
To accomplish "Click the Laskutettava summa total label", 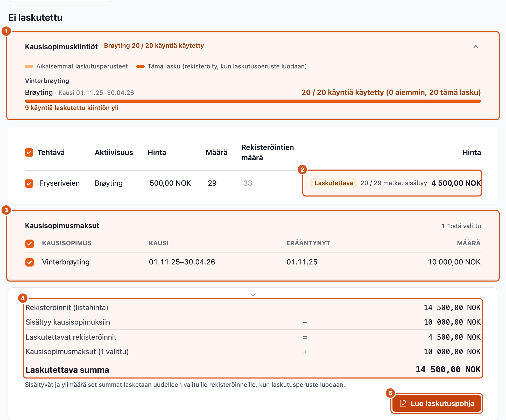I will 67,370.
